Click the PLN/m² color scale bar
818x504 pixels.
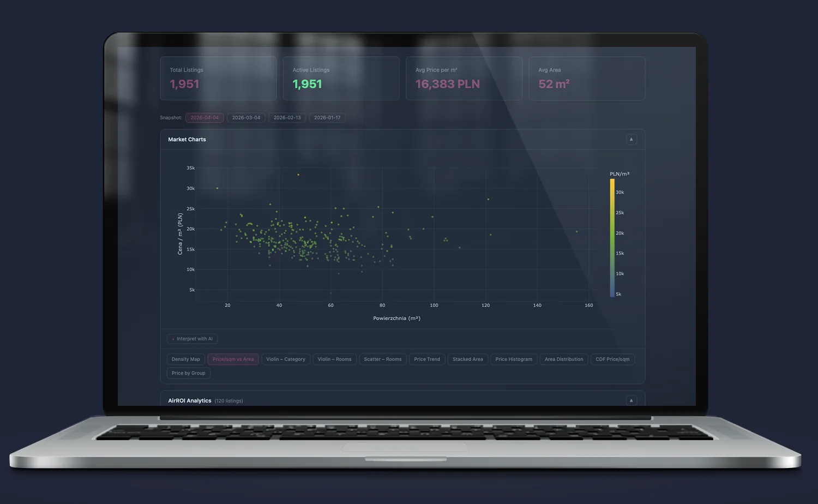(612, 238)
